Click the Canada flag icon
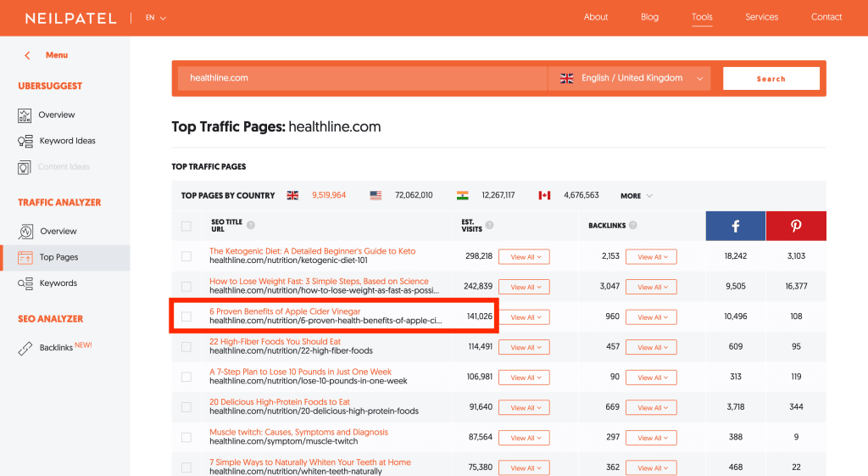 (x=545, y=196)
